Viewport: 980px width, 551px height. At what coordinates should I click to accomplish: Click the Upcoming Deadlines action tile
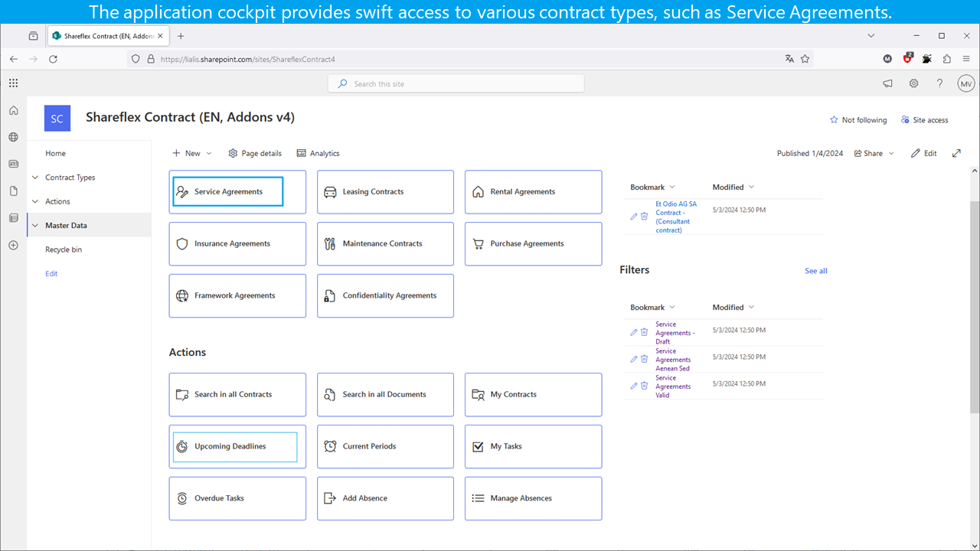pos(237,446)
